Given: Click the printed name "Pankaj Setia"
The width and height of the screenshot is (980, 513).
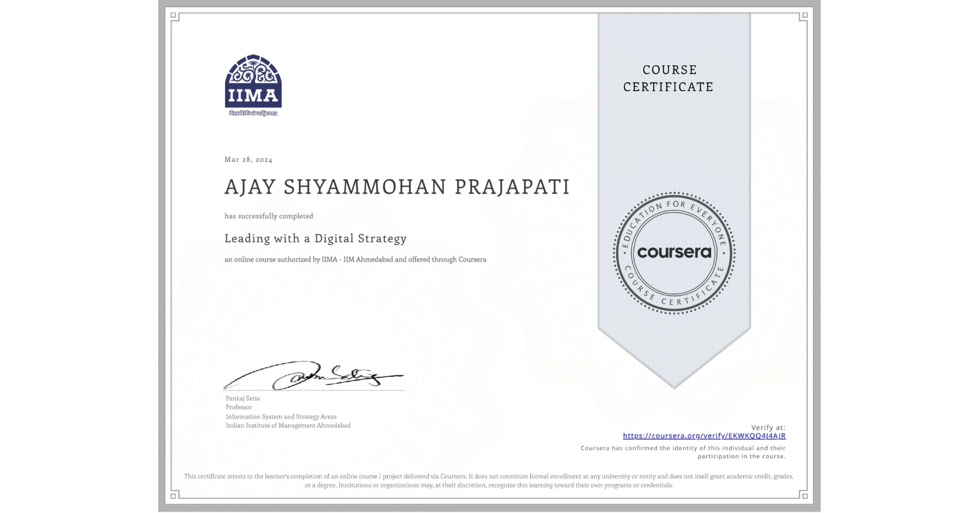Looking at the screenshot, I should pos(243,398).
